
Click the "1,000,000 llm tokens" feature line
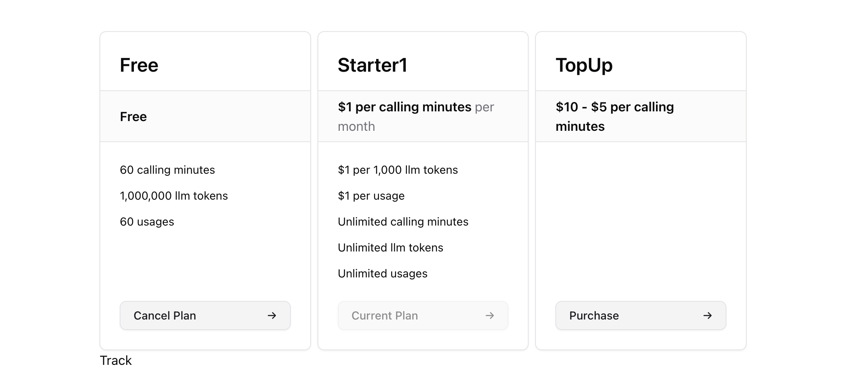click(174, 196)
